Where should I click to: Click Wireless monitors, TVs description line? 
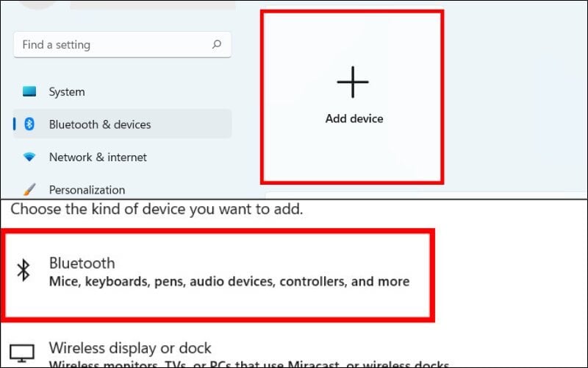[249, 364]
